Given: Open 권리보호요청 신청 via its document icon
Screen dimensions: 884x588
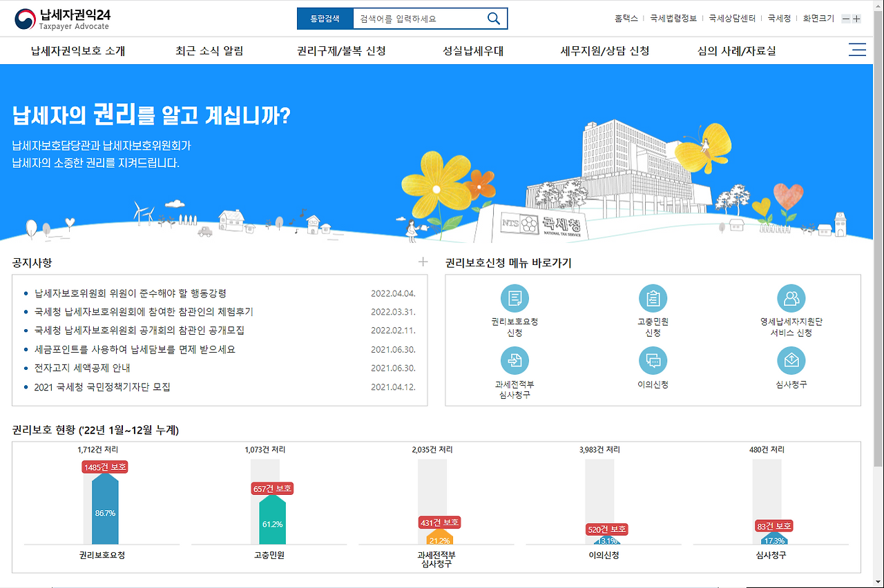Looking at the screenshot, I should pos(515,298).
